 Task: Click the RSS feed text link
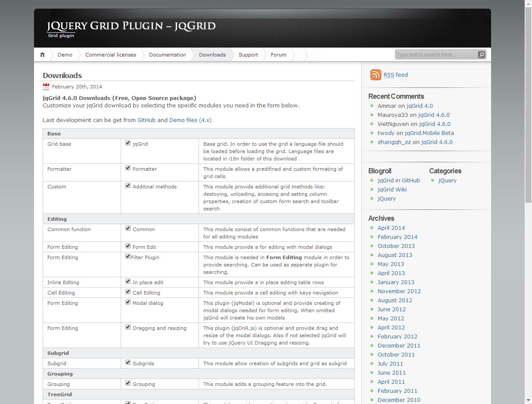[x=396, y=75]
